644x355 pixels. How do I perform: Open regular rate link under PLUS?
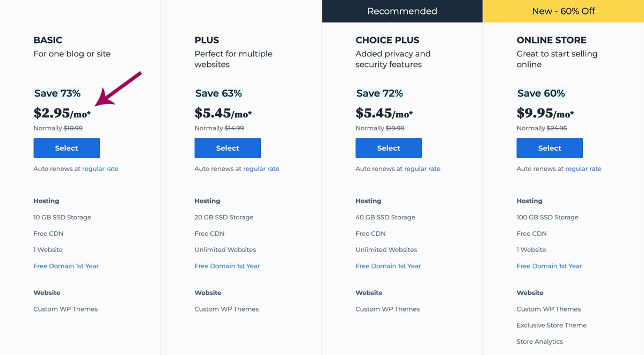pos(261,168)
